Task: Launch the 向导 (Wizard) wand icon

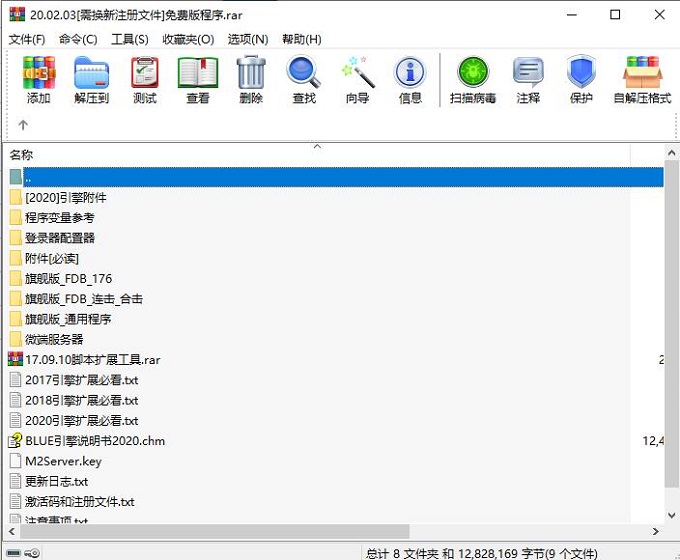Action: [x=357, y=72]
